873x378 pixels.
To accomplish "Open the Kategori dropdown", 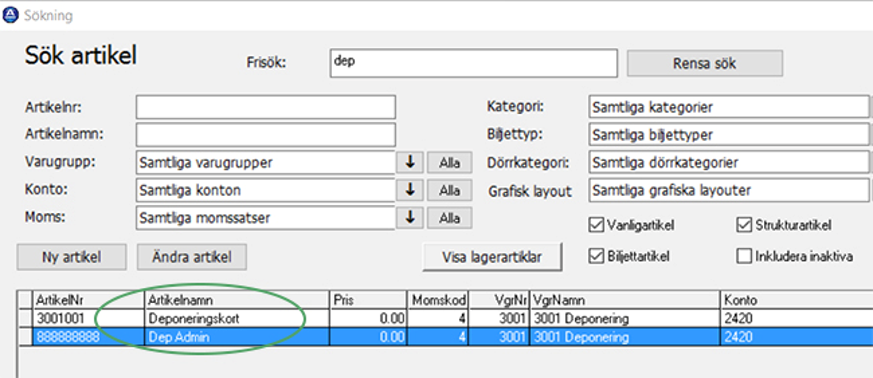I will click(x=729, y=106).
